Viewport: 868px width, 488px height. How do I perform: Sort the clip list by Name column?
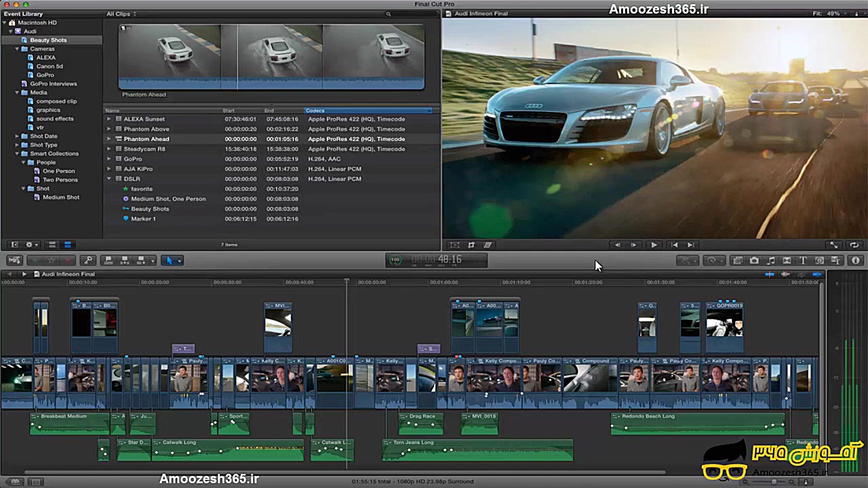tap(163, 110)
